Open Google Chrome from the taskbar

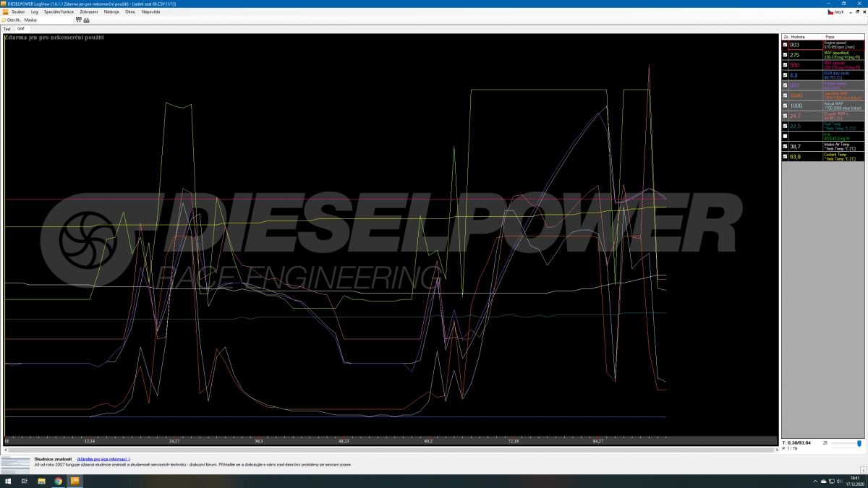point(58,481)
